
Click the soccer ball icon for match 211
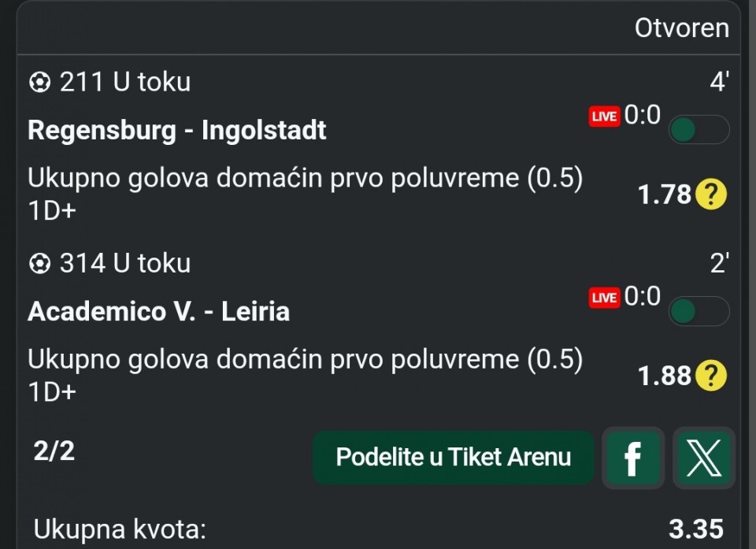pyautogui.click(x=39, y=82)
